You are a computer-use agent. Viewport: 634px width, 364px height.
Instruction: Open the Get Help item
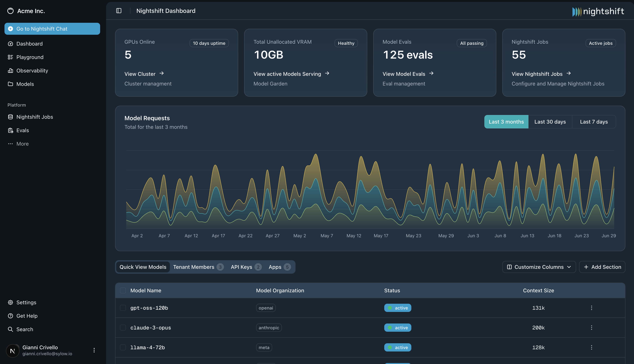click(27, 316)
